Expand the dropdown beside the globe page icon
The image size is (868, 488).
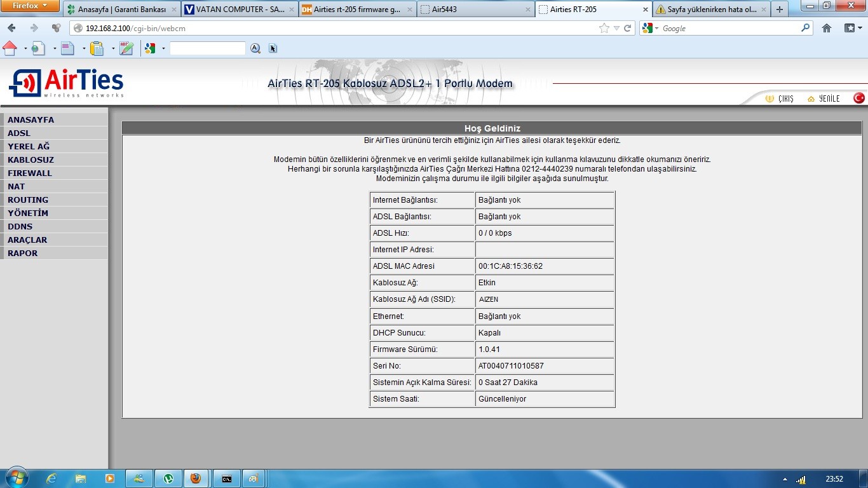(x=54, y=48)
